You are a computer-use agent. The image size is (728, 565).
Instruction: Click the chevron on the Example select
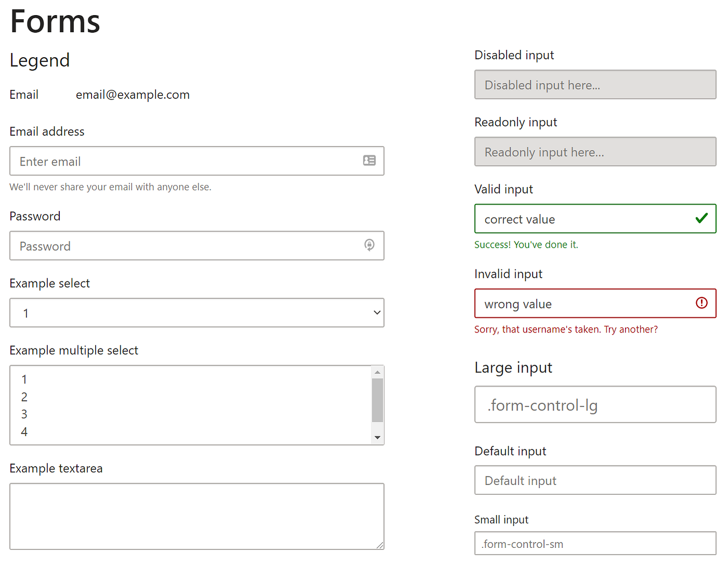click(376, 313)
